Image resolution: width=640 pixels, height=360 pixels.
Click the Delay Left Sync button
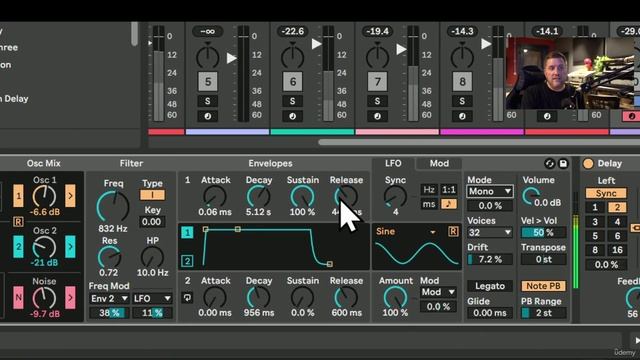coord(606,193)
